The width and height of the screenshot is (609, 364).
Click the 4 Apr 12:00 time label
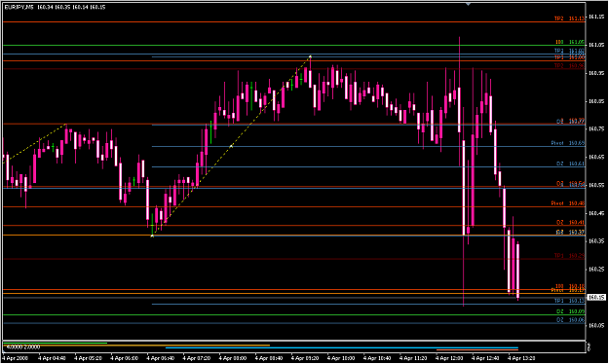coord(449,358)
